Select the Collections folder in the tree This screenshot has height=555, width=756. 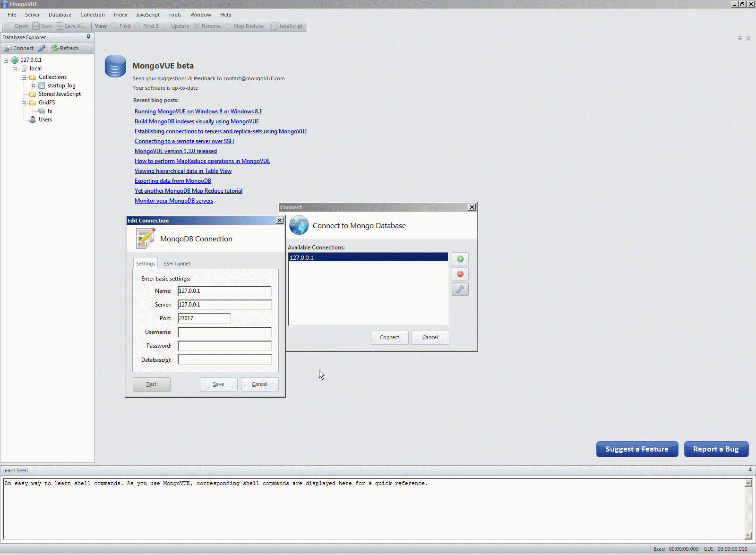click(x=52, y=77)
